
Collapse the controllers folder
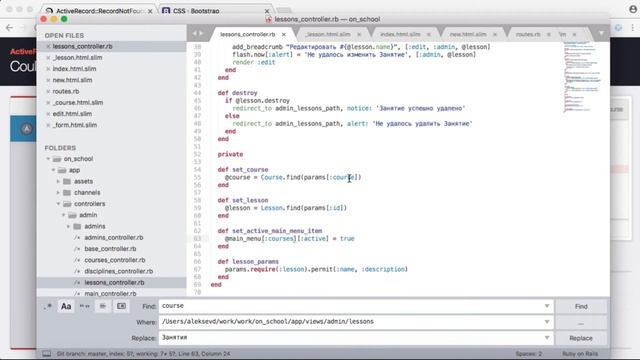pyautogui.click(x=58, y=204)
